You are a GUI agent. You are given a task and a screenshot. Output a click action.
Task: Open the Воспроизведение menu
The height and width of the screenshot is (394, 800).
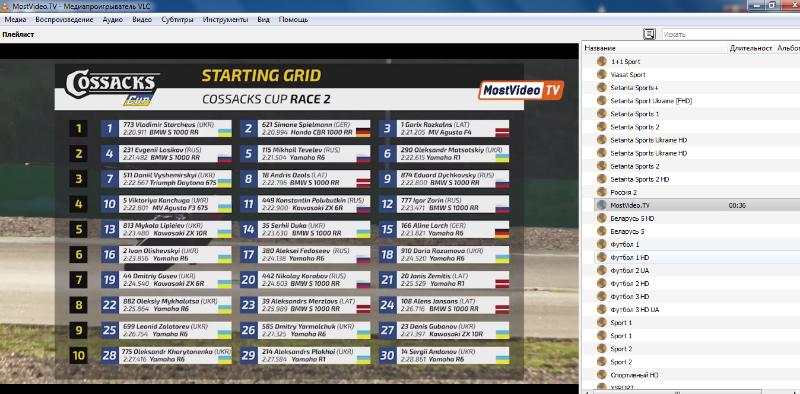64,20
